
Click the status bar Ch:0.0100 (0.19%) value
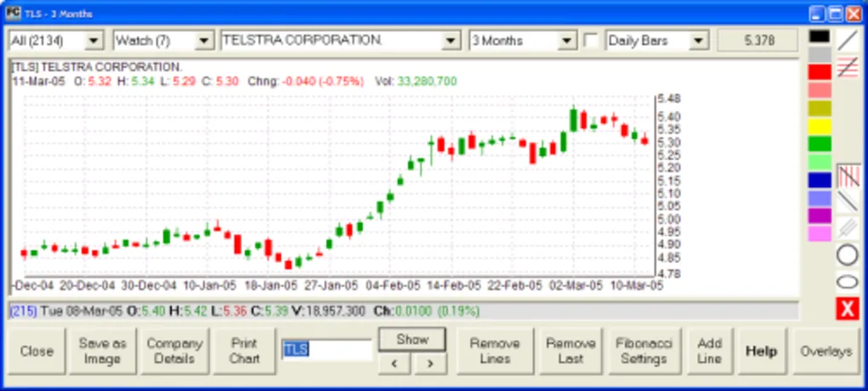(427, 311)
